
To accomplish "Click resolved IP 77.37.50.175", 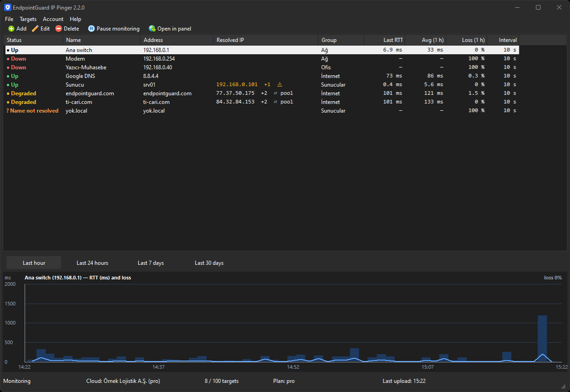I will click(235, 93).
